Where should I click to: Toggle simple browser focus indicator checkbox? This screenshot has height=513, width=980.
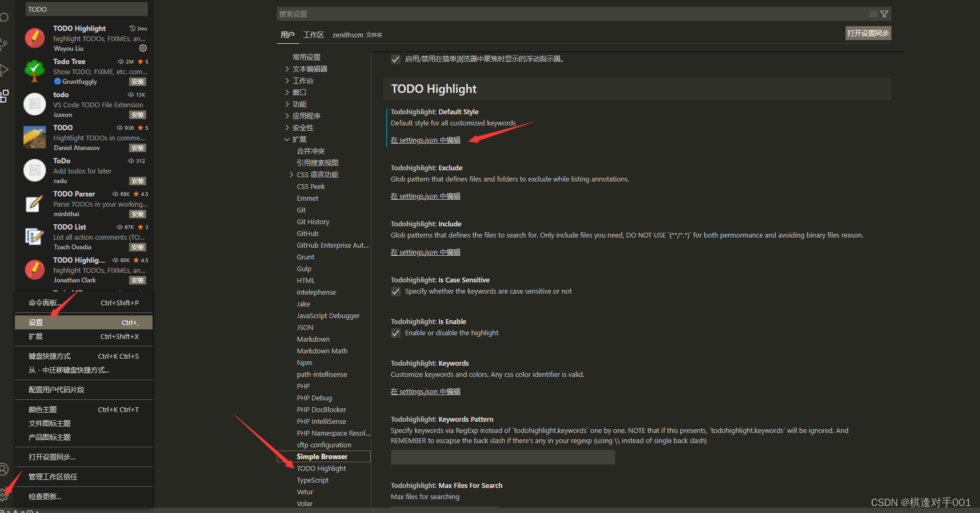[x=396, y=59]
